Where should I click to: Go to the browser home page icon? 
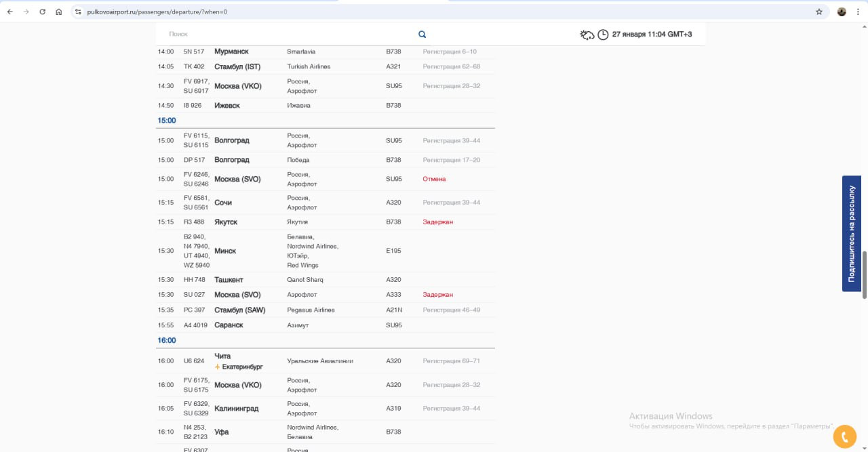point(59,12)
